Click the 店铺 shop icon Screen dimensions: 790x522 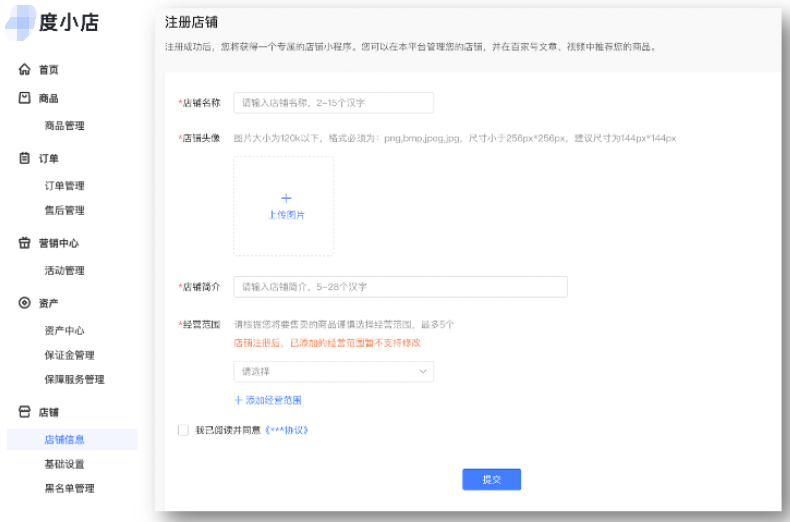(25, 412)
